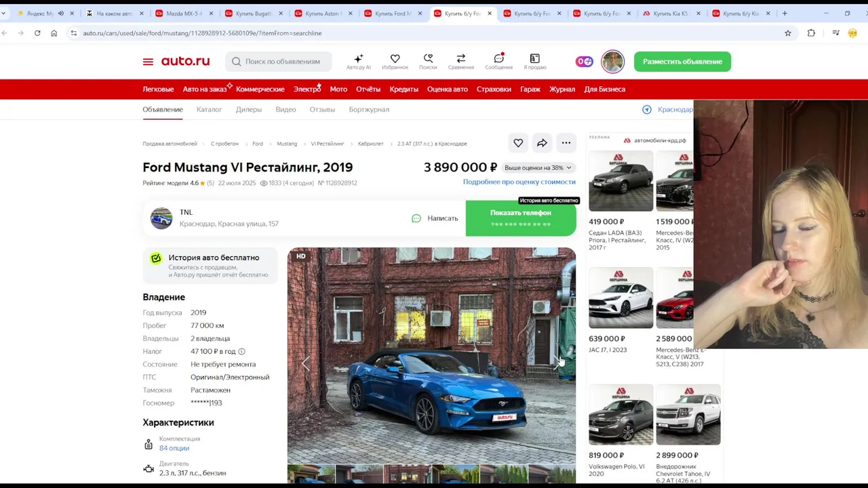Click the user profile avatar
Image resolution: width=868 pixels, height=488 pixels.
pos(612,62)
